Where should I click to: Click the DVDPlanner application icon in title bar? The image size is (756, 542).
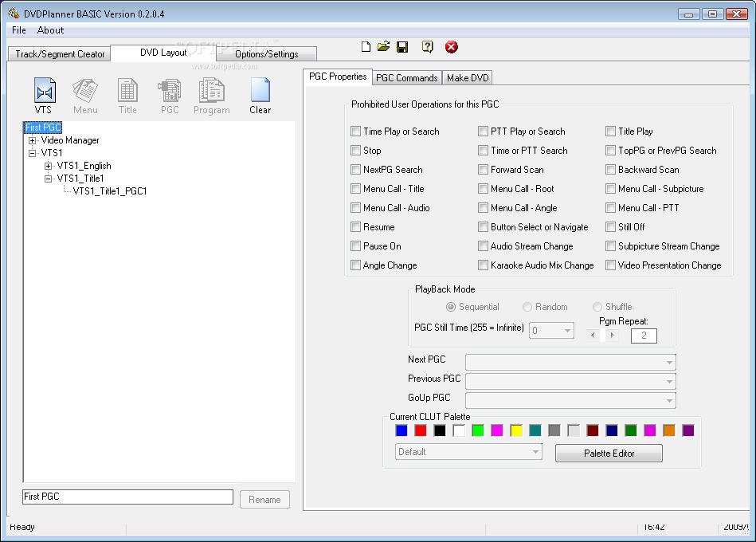pos(14,13)
